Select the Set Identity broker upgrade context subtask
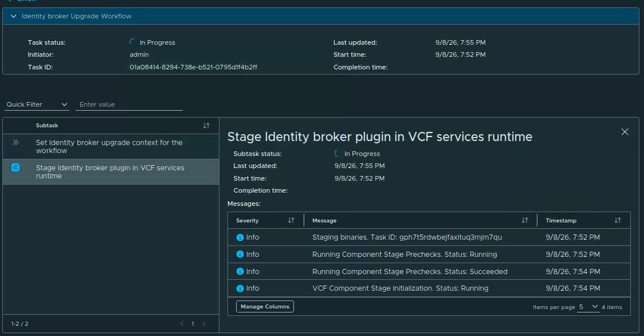The image size is (644, 336). click(x=109, y=146)
